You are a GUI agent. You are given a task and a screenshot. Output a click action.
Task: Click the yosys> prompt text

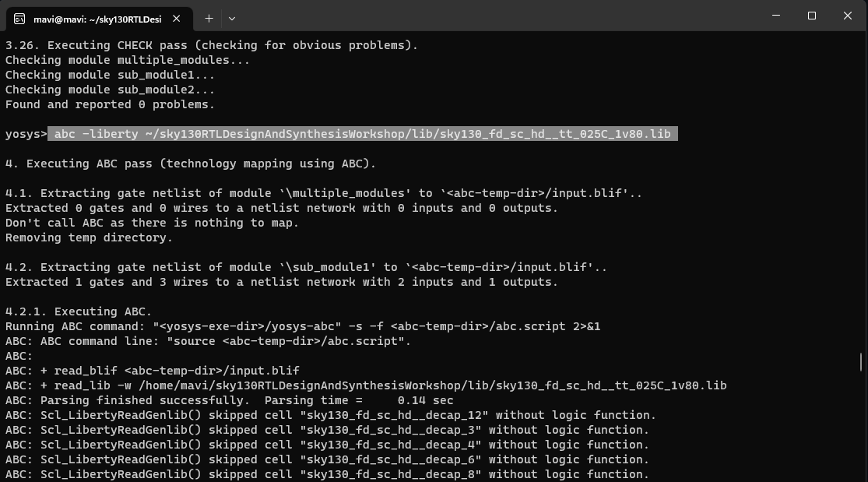23,133
